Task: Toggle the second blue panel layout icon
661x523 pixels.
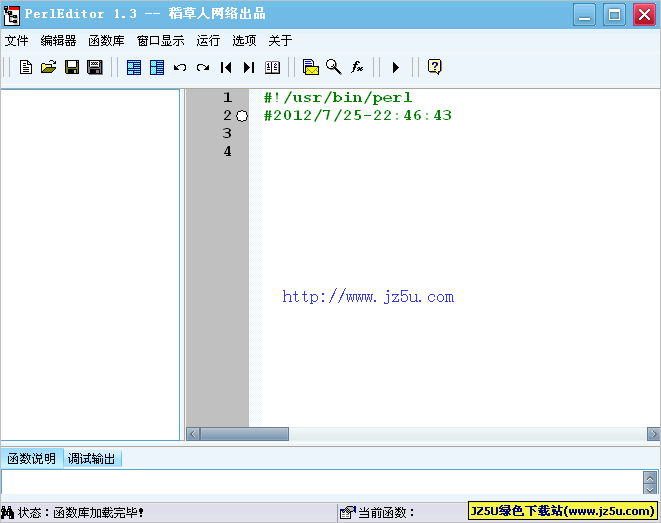Action: point(156,67)
